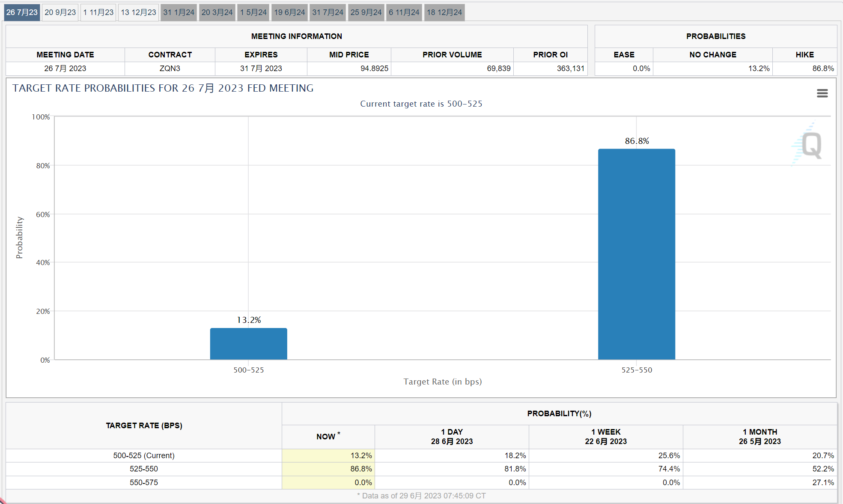
Task: Select the 25 9月24 meeting tab
Action: 366,12
